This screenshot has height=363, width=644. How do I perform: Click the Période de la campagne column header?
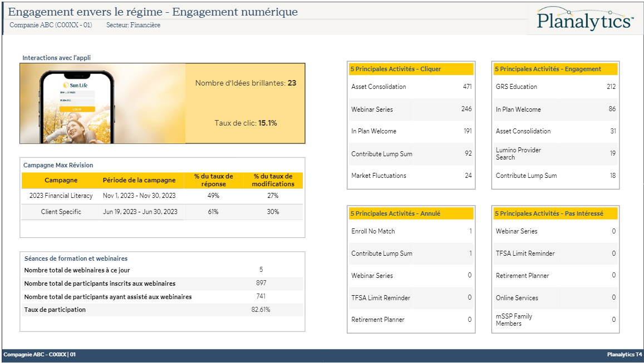pos(139,180)
